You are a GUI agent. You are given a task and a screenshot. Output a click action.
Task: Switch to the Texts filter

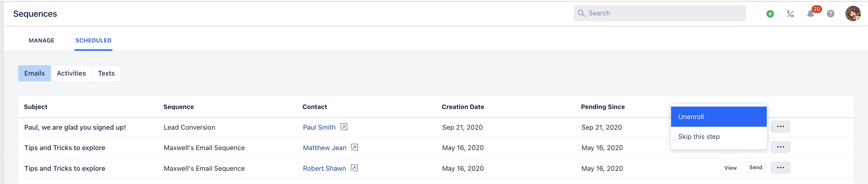coord(106,73)
